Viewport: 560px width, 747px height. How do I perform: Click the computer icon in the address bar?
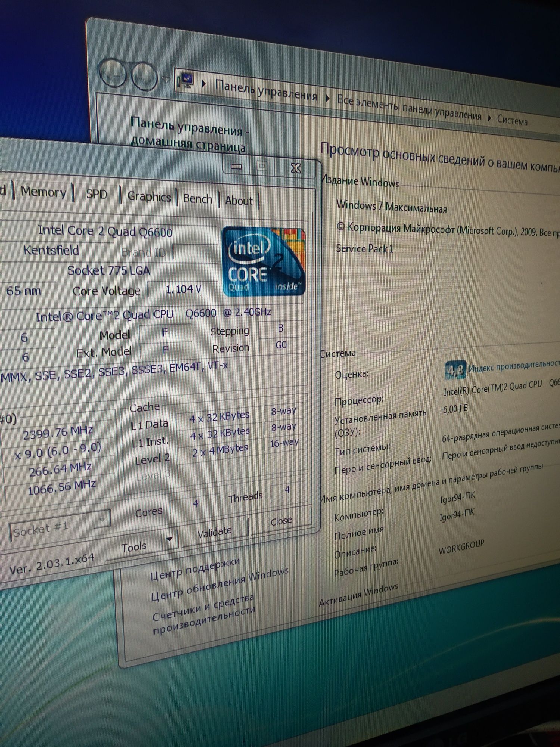186,80
